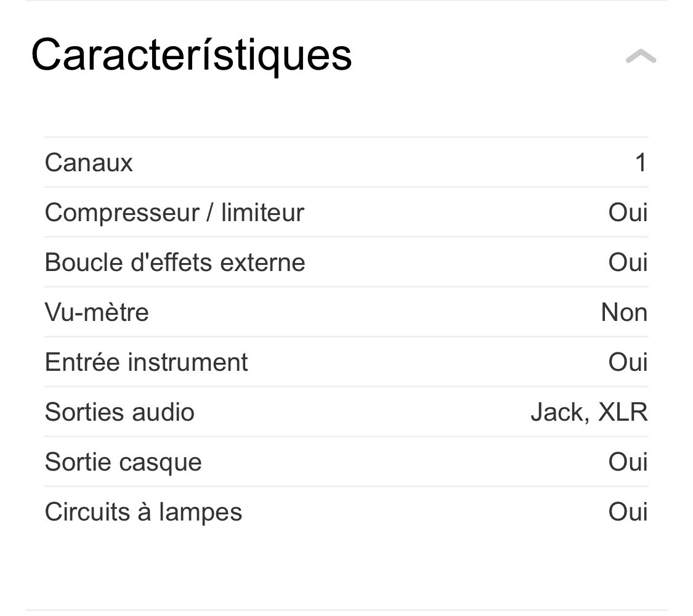Click the Non value for Vu-mètre
Viewport: 693px width, 616px height.
click(624, 313)
